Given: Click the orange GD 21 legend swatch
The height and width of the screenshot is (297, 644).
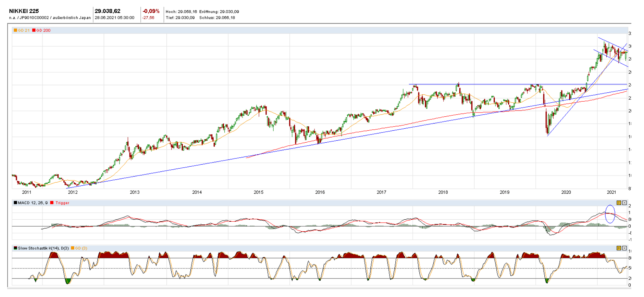Looking at the screenshot, I should [15, 30].
